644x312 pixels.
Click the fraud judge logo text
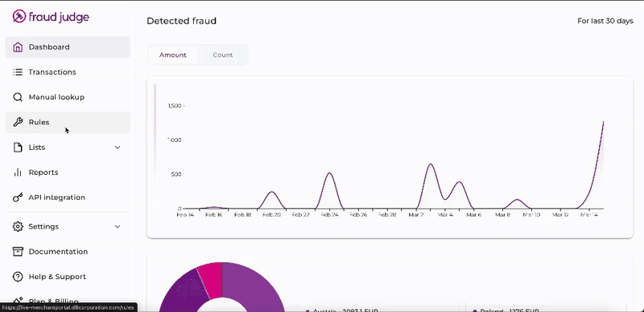[x=59, y=17]
